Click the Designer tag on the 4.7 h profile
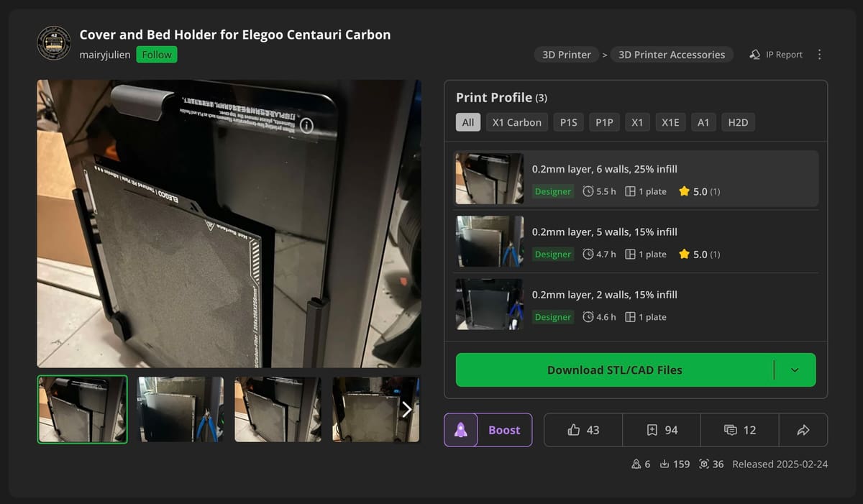Screen dimensions: 863x504 (553, 254)
